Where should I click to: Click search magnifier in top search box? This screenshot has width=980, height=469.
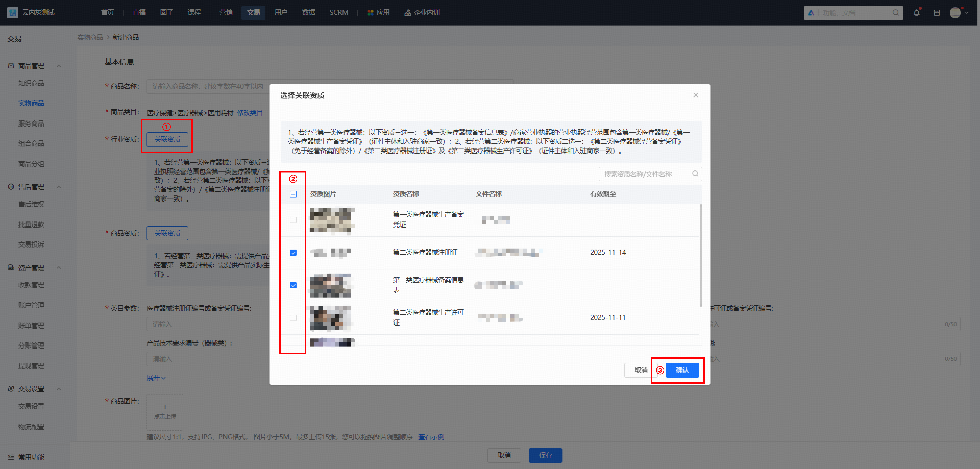pyautogui.click(x=896, y=13)
